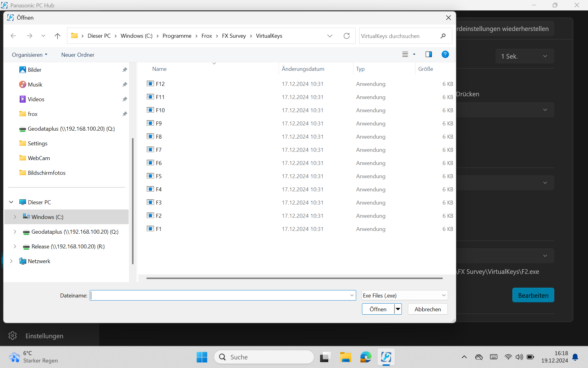
Task: Open the Einstellungen gear in PC Hub
Action: coord(13,336)
